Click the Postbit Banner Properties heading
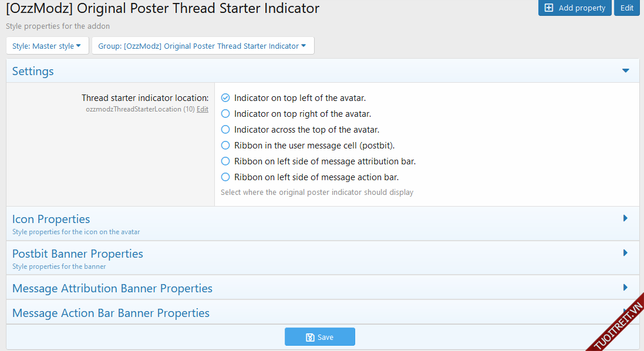The height and width of the screenshot is (351, 644). (77, 254)
